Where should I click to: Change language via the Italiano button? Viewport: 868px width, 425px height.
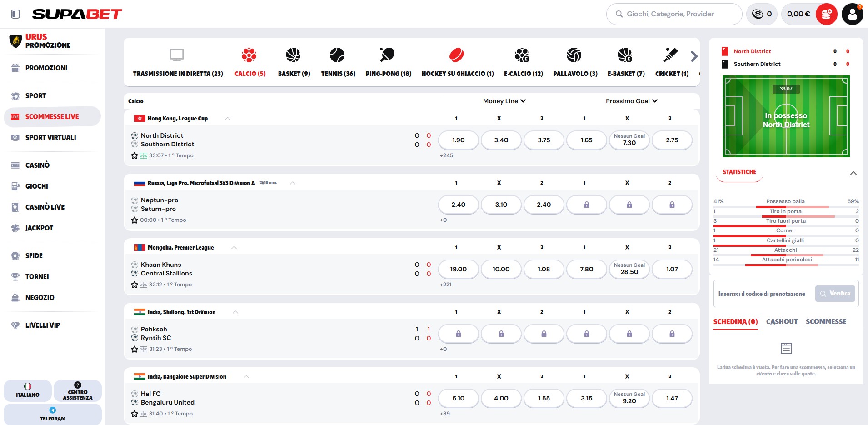click(x=28, y=391)
